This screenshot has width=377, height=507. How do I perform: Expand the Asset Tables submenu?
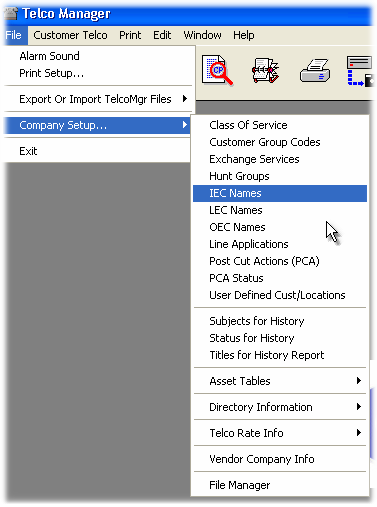[x=280, y=381]
